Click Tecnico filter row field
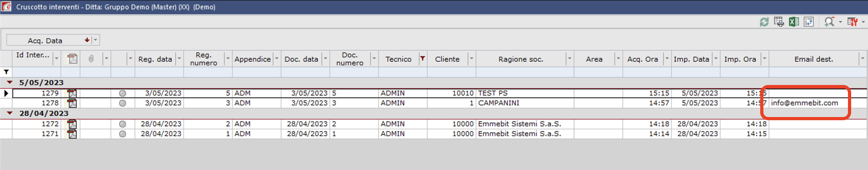 403,72
